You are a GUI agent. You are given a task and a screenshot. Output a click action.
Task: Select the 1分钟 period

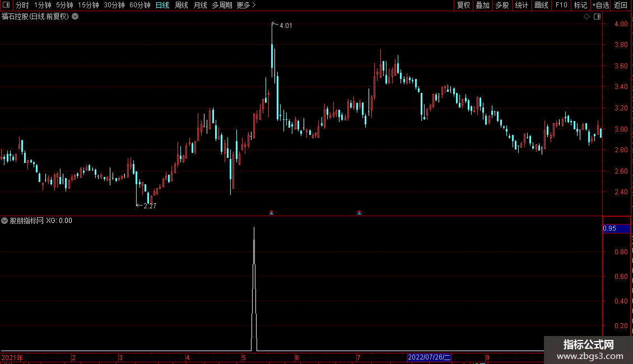(x=43, y=5)
